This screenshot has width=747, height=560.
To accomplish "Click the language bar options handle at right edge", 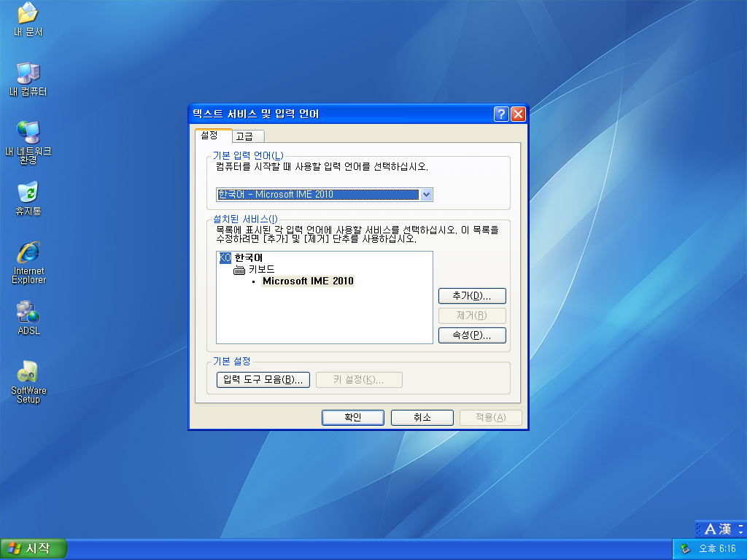I will [x=741, y=529].
